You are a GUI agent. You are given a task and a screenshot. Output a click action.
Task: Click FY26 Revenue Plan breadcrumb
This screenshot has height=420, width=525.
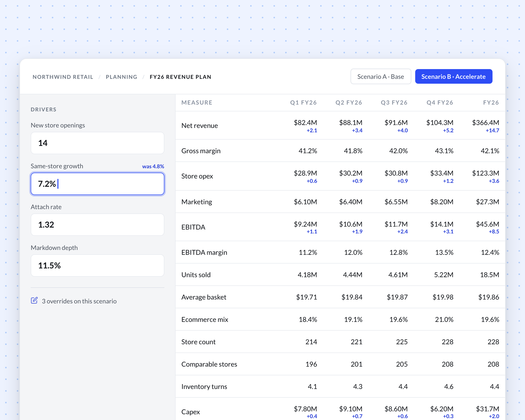(x=180, y=77)
